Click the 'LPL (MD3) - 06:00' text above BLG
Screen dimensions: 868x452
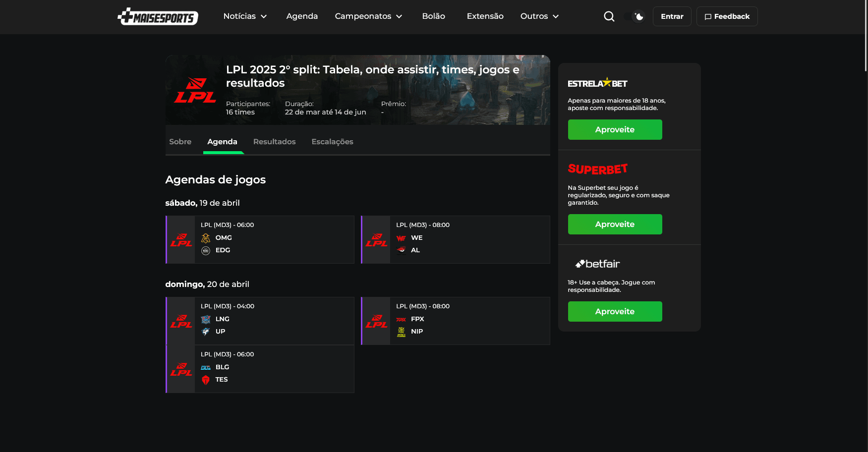pyautogui.click(x=228, y=354)
